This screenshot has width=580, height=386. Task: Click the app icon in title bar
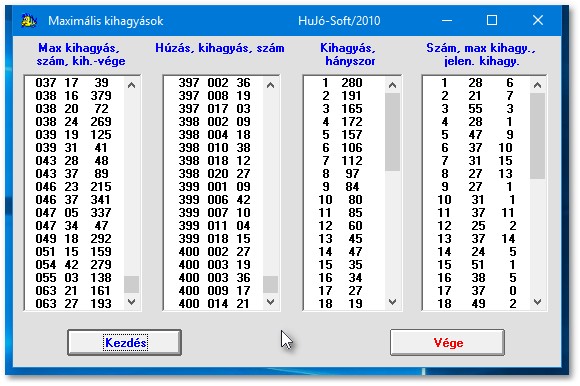coord(29,21)
